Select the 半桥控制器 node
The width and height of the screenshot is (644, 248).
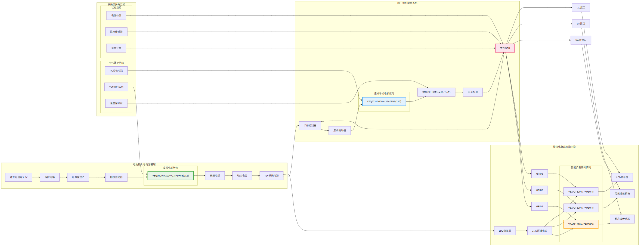point(310,126)
